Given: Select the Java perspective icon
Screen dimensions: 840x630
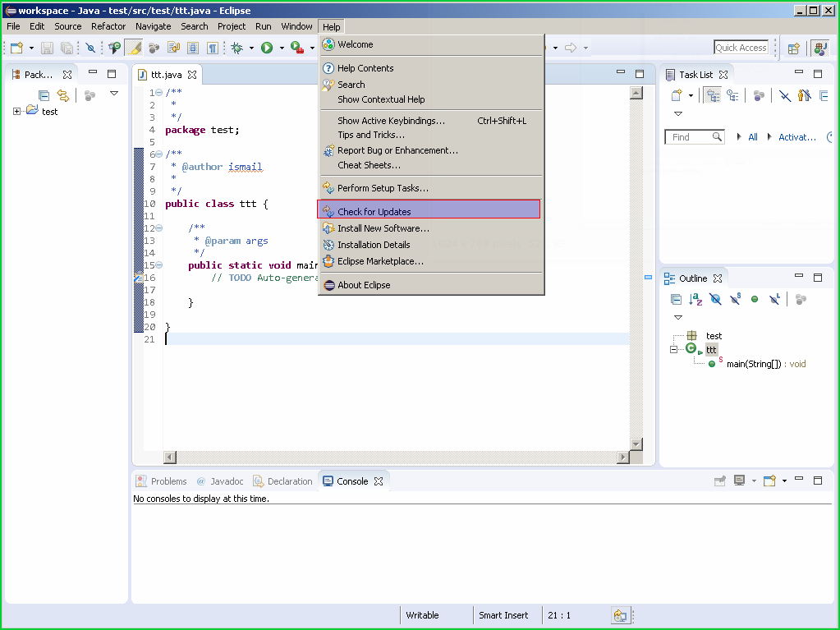Looking at the screenshot, I should (x=820, y=48).
